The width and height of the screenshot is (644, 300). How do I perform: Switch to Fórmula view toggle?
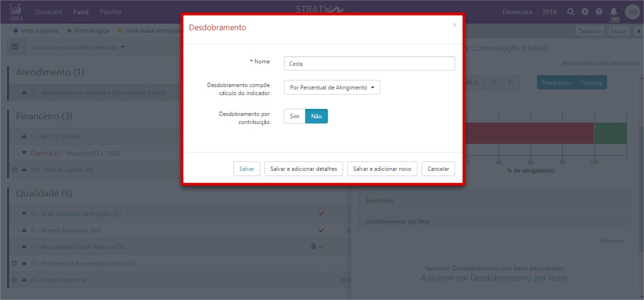pos(591,83)
